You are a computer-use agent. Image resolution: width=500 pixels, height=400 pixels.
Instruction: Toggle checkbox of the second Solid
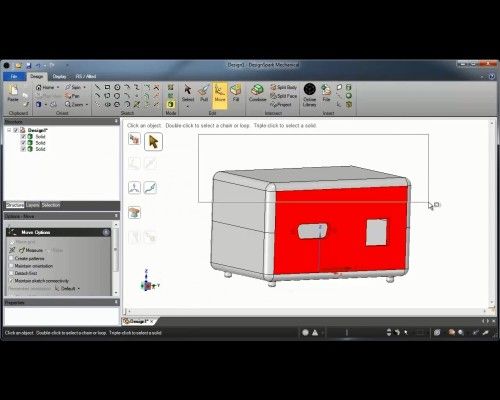coord(23,143)
